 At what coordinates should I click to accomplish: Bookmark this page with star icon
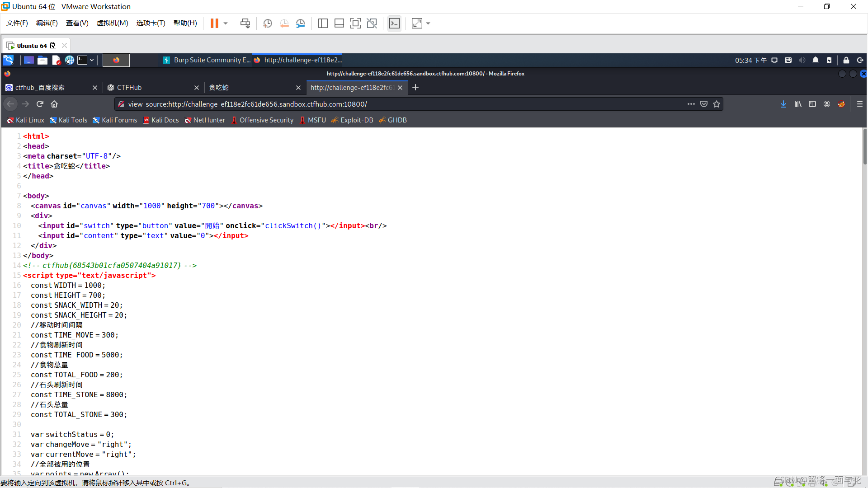tap(717, 104)
